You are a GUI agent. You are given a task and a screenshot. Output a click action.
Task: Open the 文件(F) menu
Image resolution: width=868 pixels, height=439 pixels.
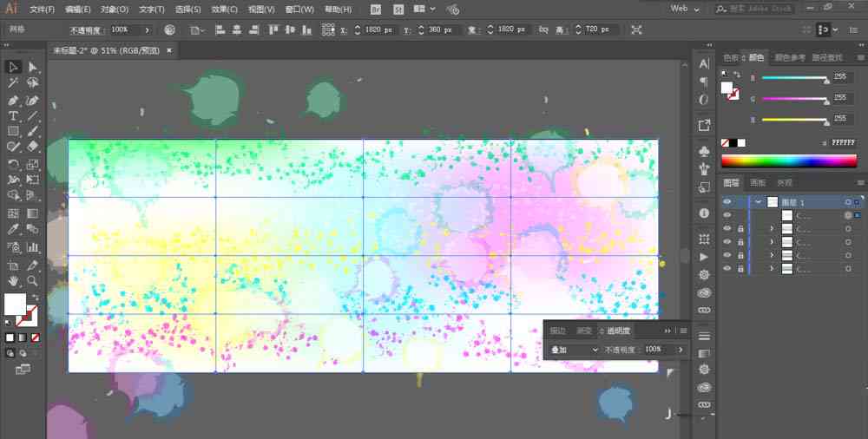click(42, 10)
